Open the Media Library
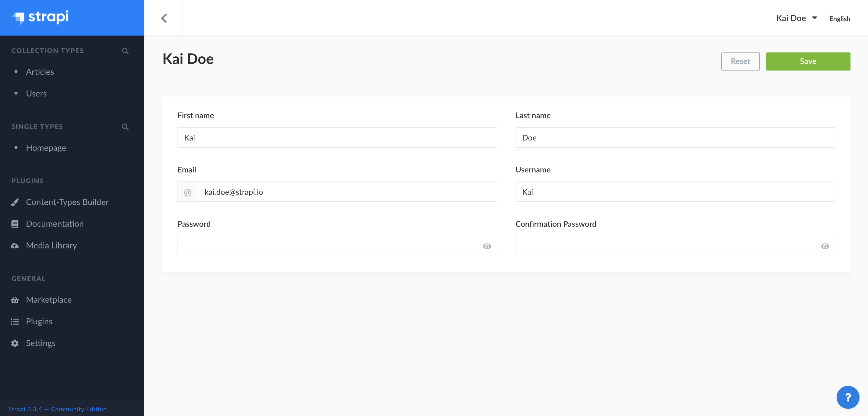This screenshot has height=416, width=868. [51, 245]
